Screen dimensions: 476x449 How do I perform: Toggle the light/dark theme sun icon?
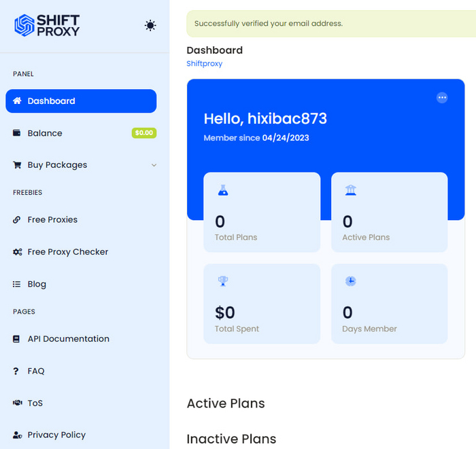point(150,26)
